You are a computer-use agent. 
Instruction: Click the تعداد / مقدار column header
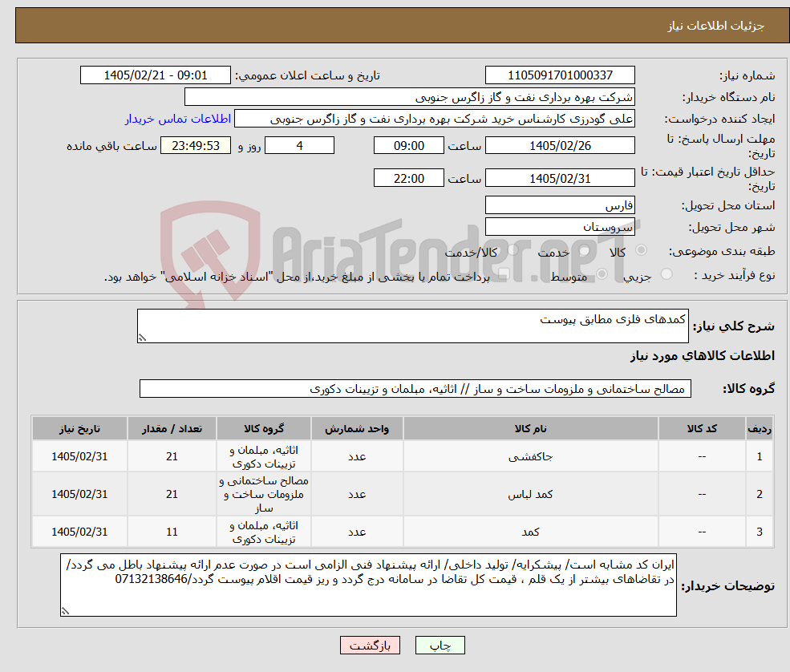point(172,429)
